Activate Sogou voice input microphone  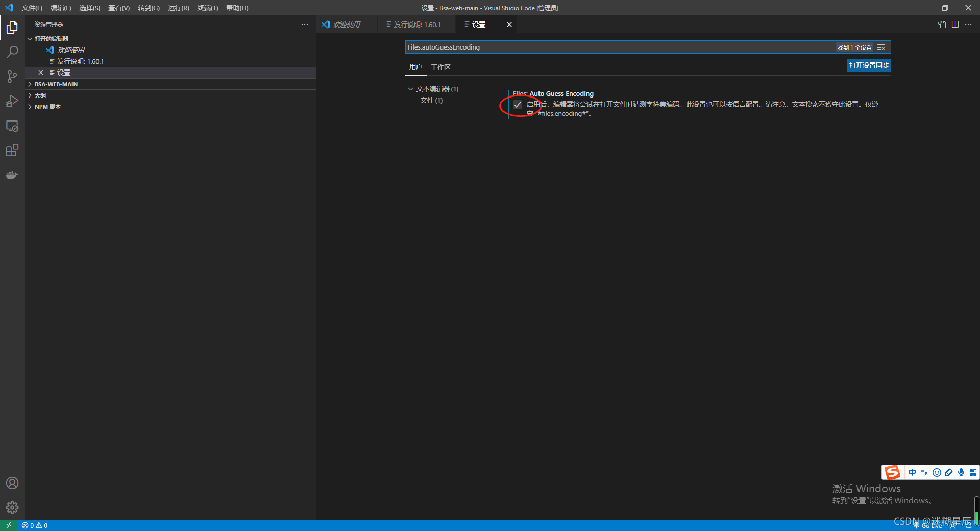(x=961, y=472)
